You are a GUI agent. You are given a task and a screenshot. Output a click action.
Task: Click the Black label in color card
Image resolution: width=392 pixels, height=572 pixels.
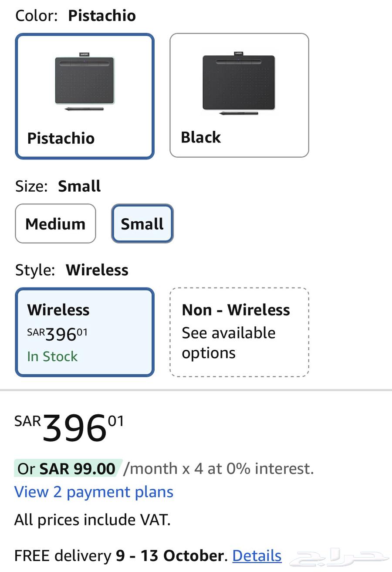click(x=201, y=137)
